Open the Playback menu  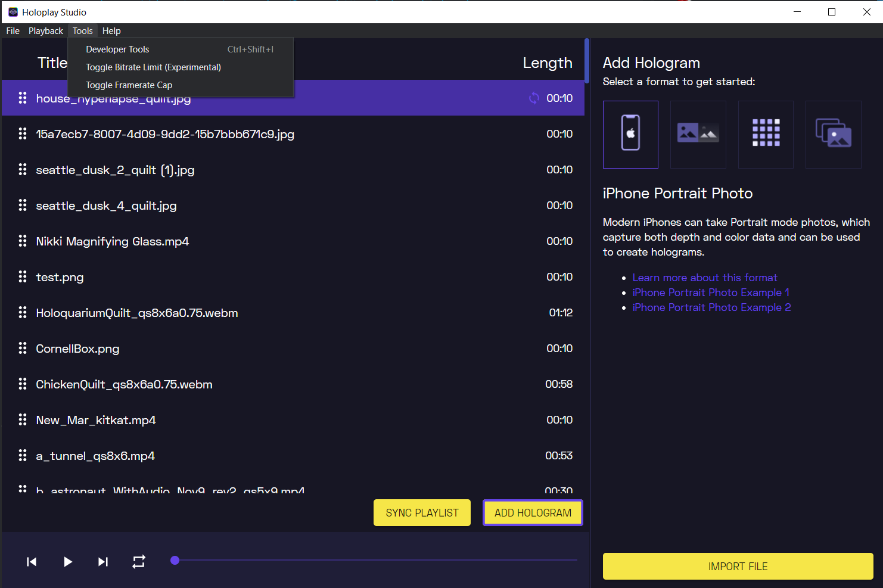click(46, 31)
